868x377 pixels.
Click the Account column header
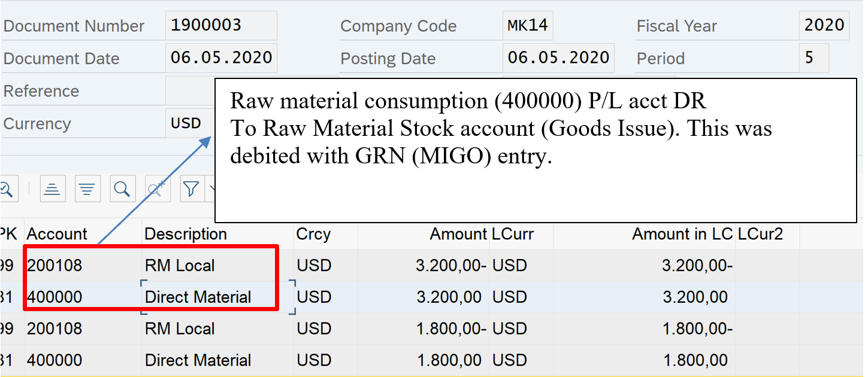coord(57,234)
